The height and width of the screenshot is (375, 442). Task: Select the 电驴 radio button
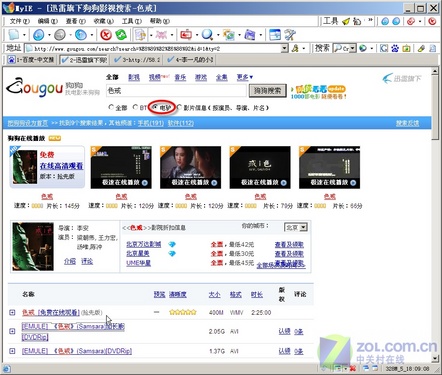pyautogui.click(x=155, y=107)
